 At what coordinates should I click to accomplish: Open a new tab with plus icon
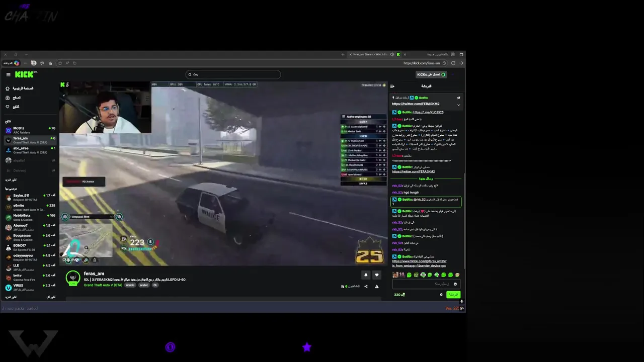coord(343,54)
